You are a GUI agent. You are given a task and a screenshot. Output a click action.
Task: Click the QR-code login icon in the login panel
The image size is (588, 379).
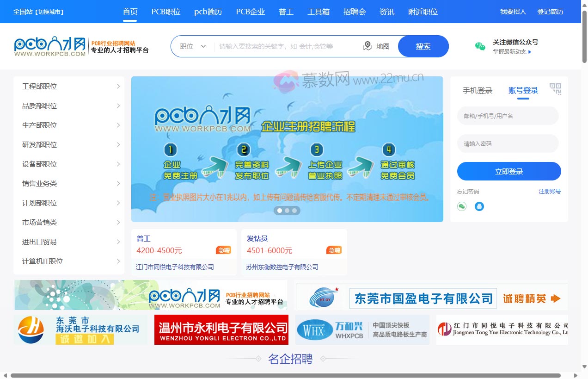(x=556, y=89)
